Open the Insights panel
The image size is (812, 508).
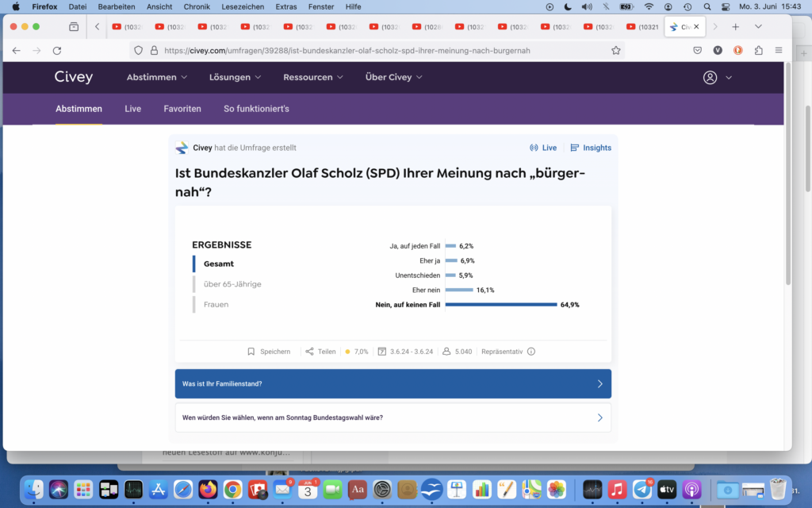coord(591,148)
